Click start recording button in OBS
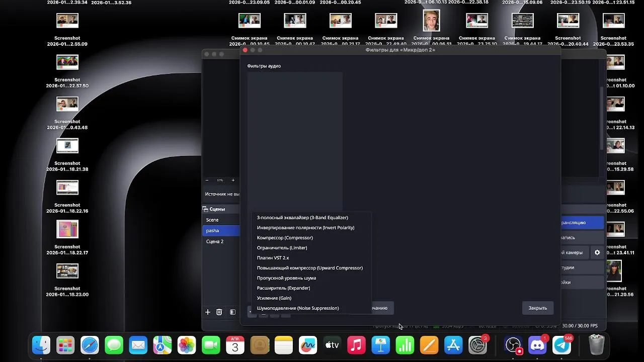The height and width of the screenshot is (362, 644). pos(582,237)
